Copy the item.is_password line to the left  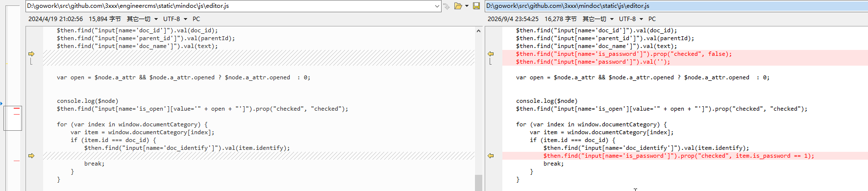pyautogui.click(x=491, y=156)
